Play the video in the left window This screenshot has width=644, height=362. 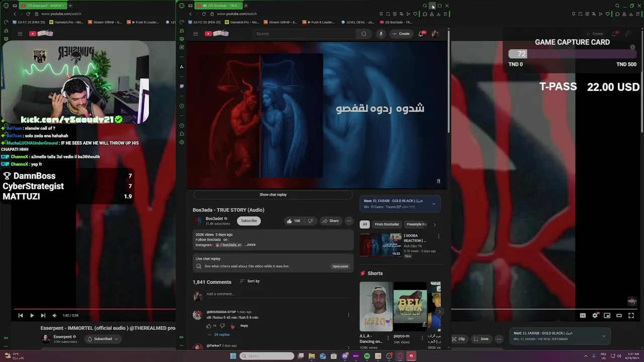(32, 316)
